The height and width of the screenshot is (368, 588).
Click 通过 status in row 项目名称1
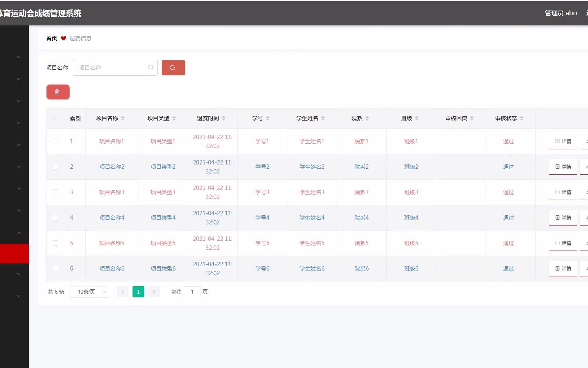click(x=509, y=141)
